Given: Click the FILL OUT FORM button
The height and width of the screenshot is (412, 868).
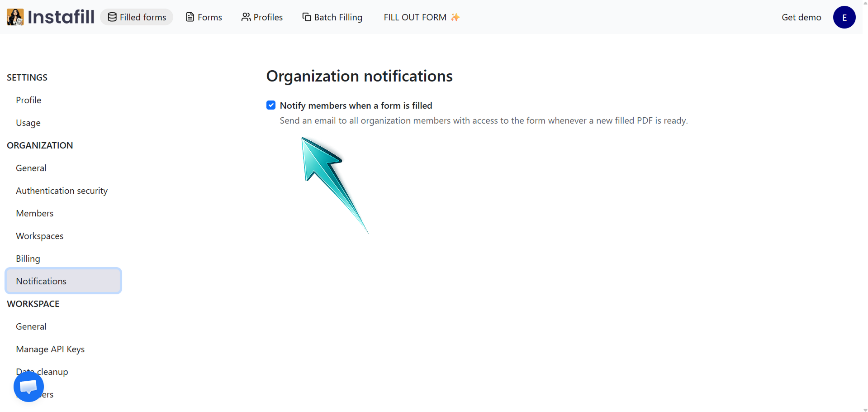Looking at the screenshot, I should coord(414,17).
